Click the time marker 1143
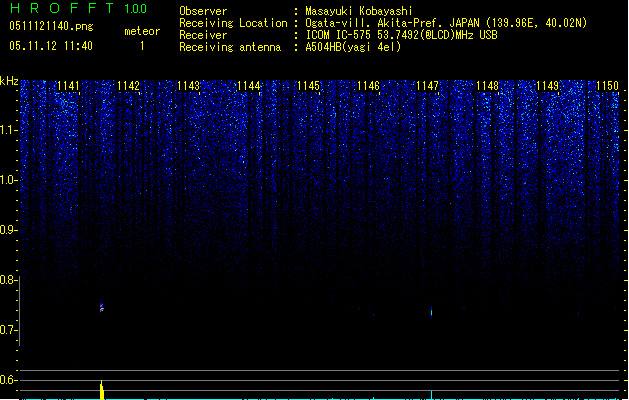The width and height of the screenshot is (629, 400). click(x=188, y=86)
